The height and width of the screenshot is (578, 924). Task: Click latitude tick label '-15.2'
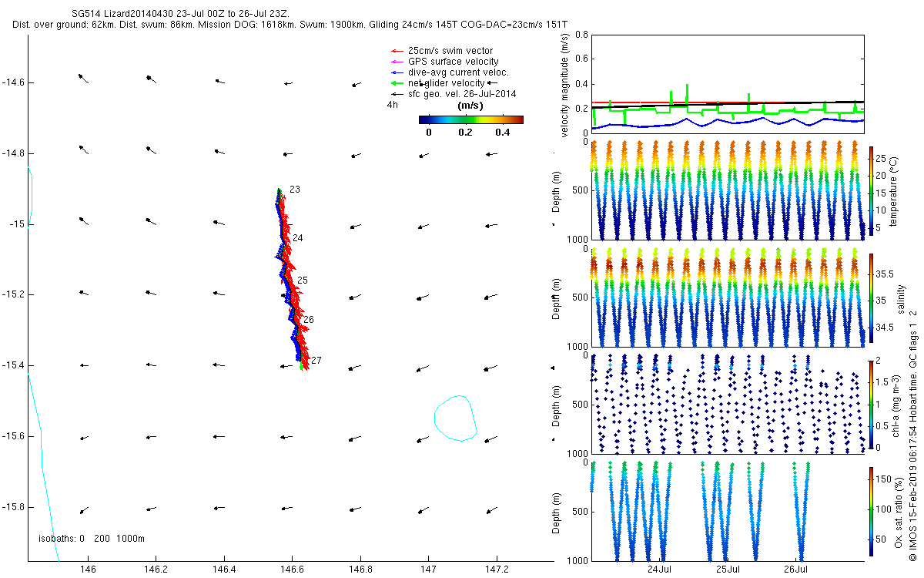(x=13, y=295)
